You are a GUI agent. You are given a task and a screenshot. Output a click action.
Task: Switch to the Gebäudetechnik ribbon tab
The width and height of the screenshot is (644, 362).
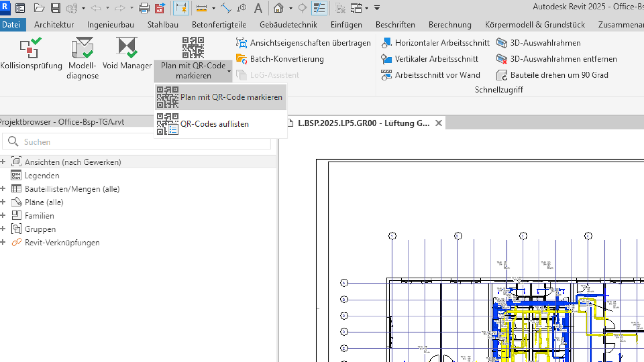point(288,25)
